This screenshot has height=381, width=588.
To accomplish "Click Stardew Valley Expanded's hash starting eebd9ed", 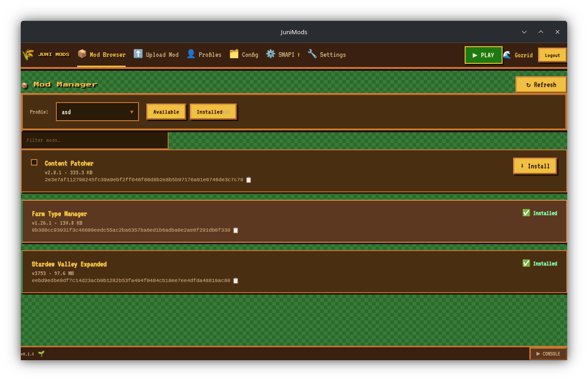I will click(x=131, y=281).
